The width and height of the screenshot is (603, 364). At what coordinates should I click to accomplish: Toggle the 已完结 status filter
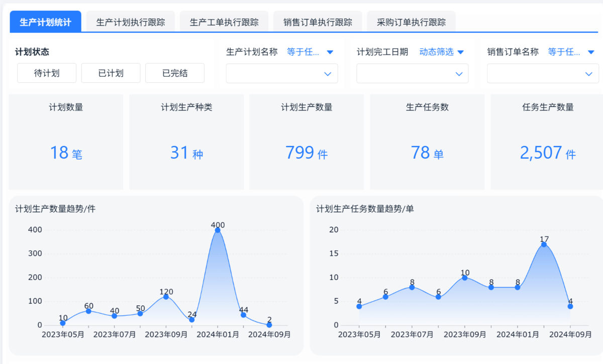[175, 73]
